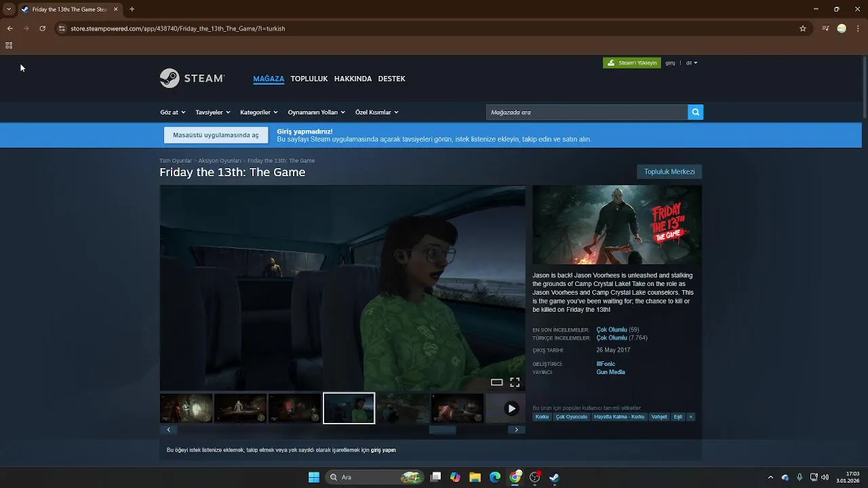
Task: Go to the next thumbnail strip page arrow
Action: [x=516, y=430]
